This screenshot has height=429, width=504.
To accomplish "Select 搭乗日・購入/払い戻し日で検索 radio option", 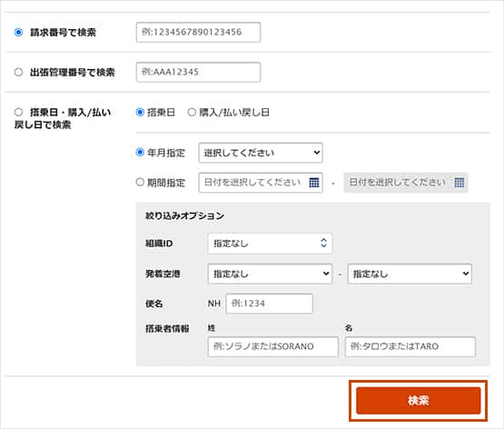I will (19, 112).
